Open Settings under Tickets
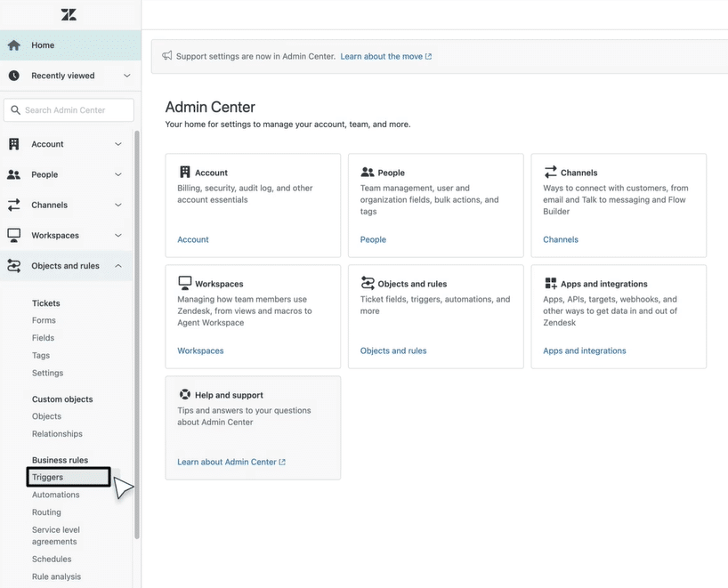Image resolution: width=728 pixels, height=588 pixels. 47,373
